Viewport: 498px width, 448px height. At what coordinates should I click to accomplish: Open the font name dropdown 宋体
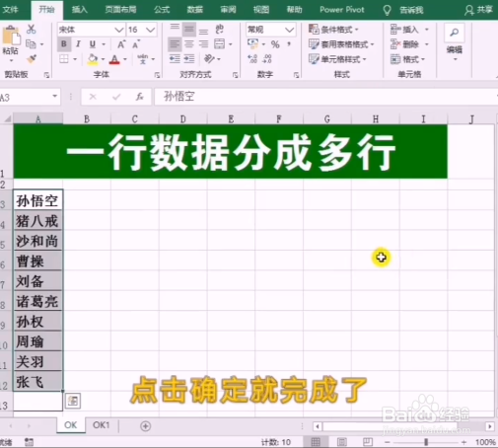point(119,30)
